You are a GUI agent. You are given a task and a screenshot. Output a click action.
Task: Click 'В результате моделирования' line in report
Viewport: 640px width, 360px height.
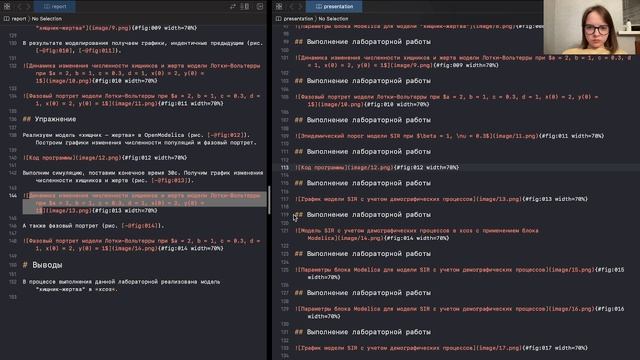(143, 47)
